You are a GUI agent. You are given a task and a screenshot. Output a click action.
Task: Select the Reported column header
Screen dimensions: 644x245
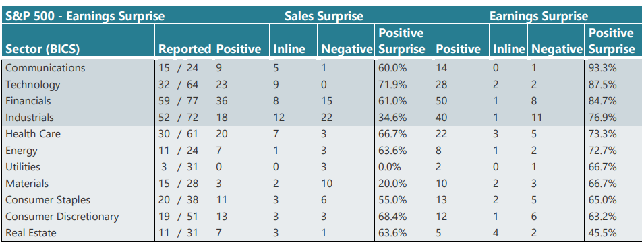point(184,49)
